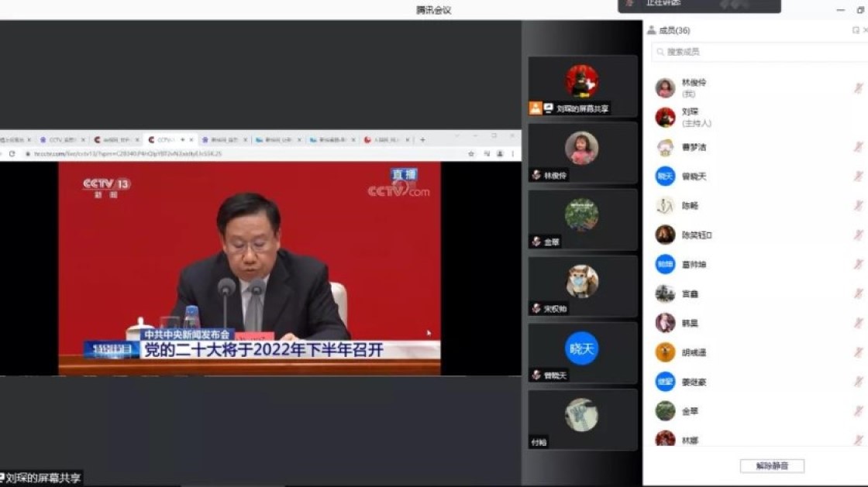Click the magnifier icon in the member search box
This screenshot has height=487, width=868.
tap(660, 52)
